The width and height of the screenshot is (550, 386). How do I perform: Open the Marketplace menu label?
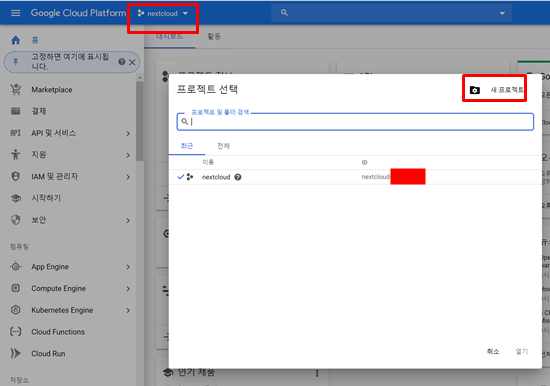(52, 90)
